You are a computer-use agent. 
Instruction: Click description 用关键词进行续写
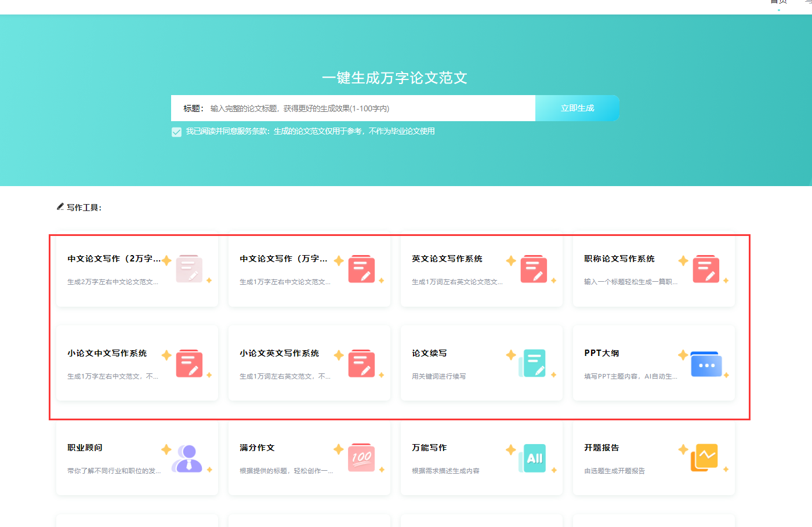pos(439,376)
